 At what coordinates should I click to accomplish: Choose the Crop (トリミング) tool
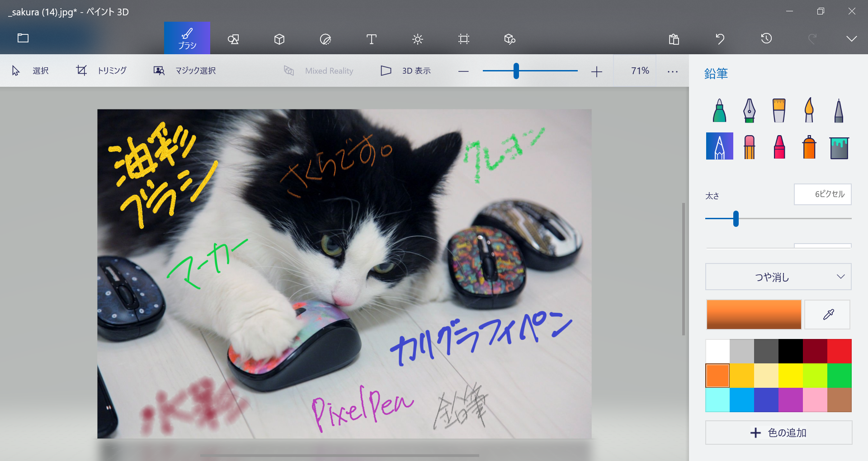[x=101, y=71]
